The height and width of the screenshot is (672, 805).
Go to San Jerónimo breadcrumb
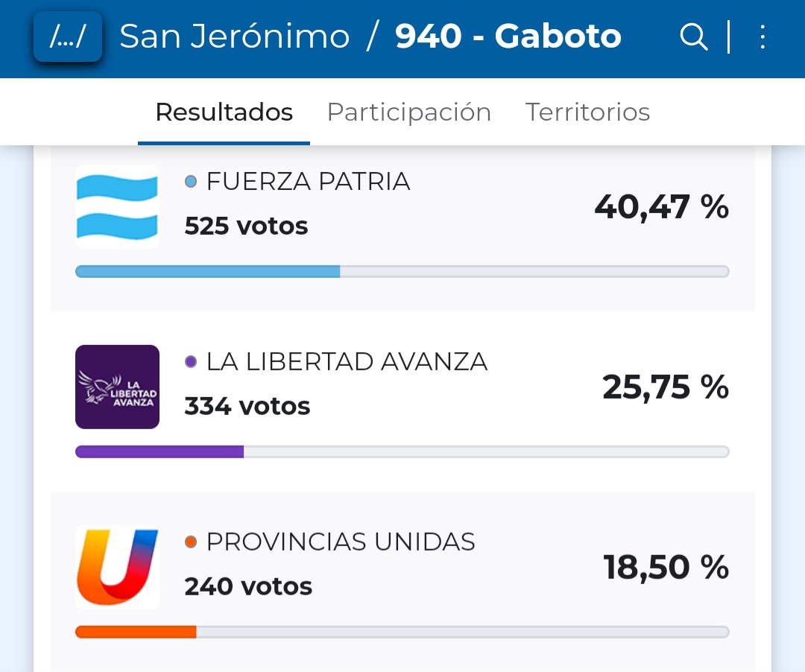point(235,37)
